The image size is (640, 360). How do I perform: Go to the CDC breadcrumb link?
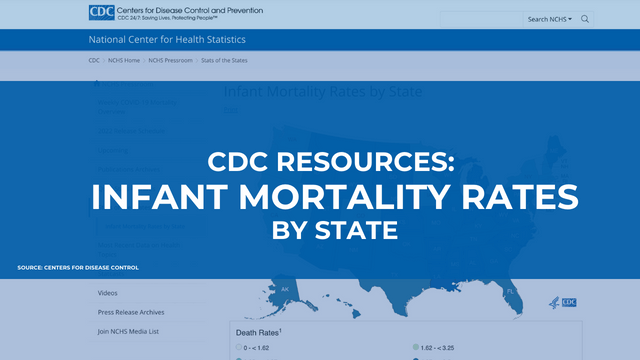[94, 60]
